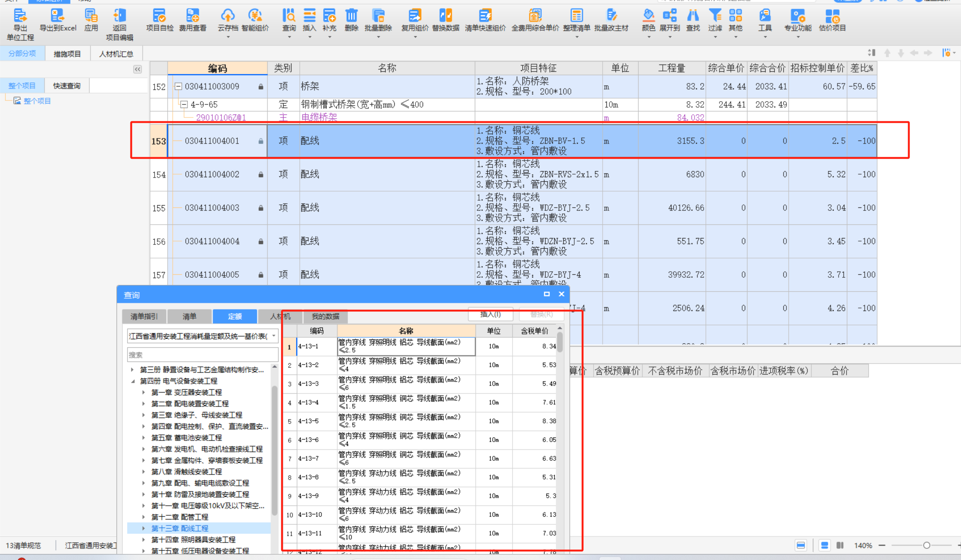
Task: Collapse the left panel with the double-chevron button
Action: pos(137,69)
